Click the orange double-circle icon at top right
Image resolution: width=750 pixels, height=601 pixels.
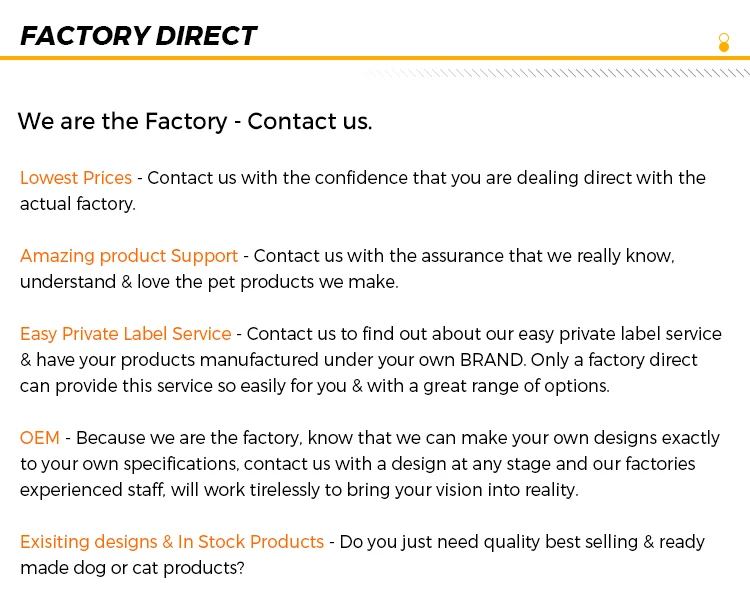coord(724,42)
